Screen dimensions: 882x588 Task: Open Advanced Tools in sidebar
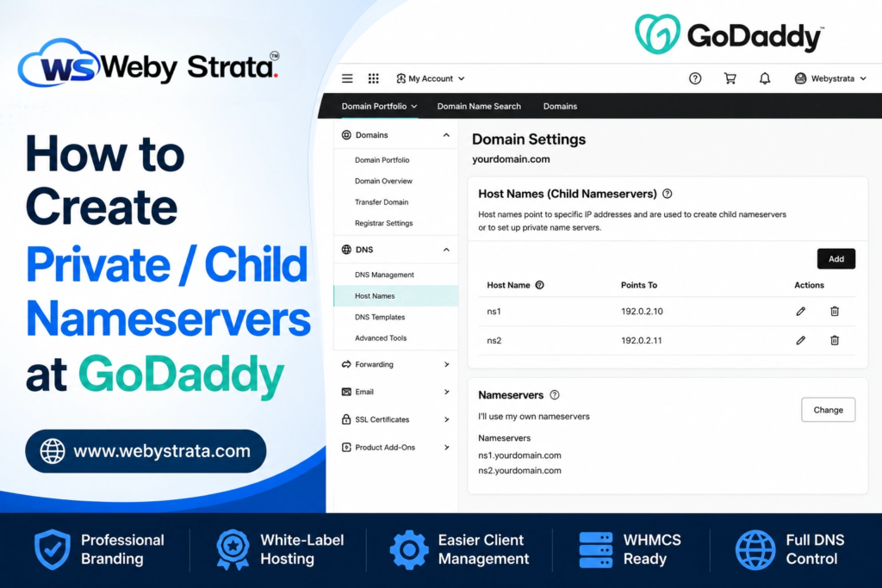381,338
